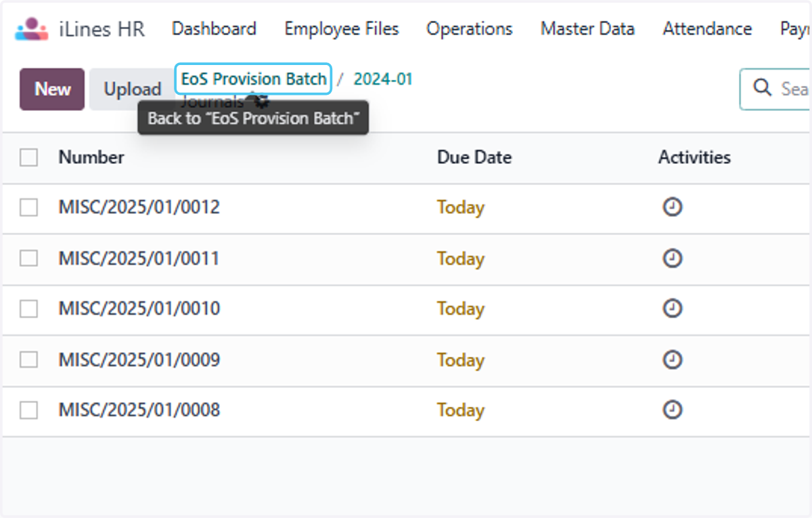Open the iLines HR app logo
Viewport: 812px width, 518px height.
tap(32, 29)
